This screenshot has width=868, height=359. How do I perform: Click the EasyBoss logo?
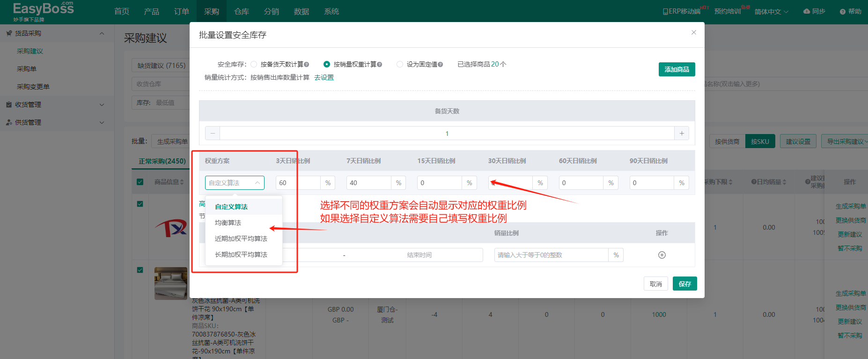coord(43,11)
